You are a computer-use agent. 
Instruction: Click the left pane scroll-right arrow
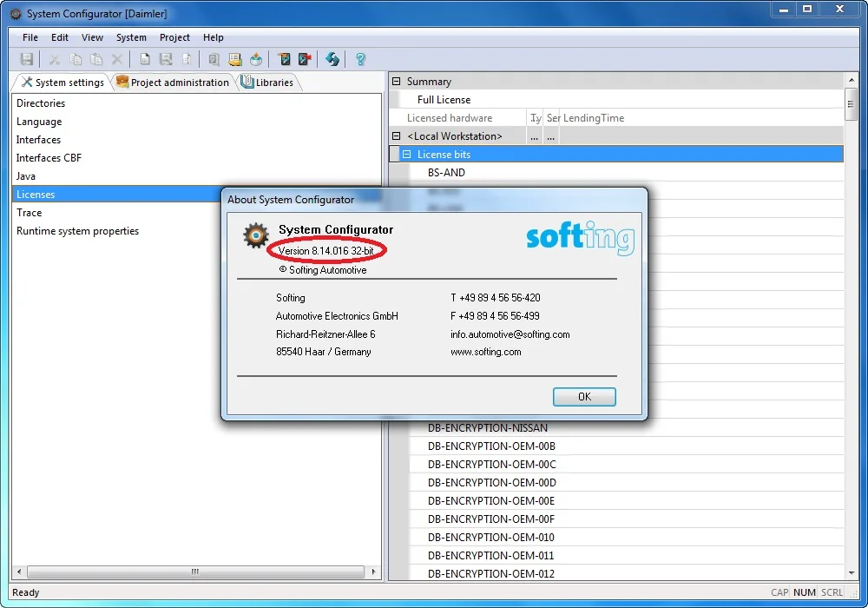[373, 572]
